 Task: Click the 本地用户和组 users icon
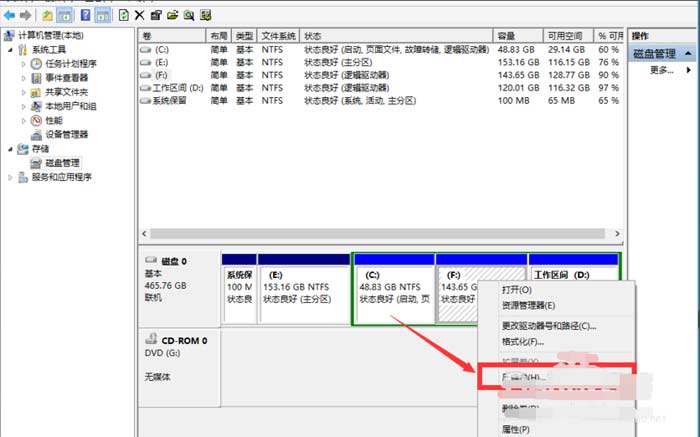[x=36, y=107]
